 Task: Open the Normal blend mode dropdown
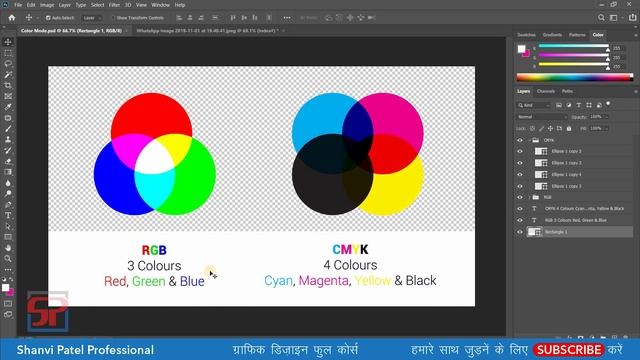pos(542,117)
